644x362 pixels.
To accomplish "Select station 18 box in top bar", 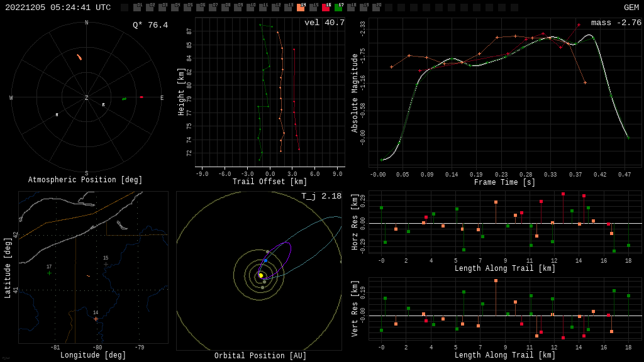I will tap(351, 7).
